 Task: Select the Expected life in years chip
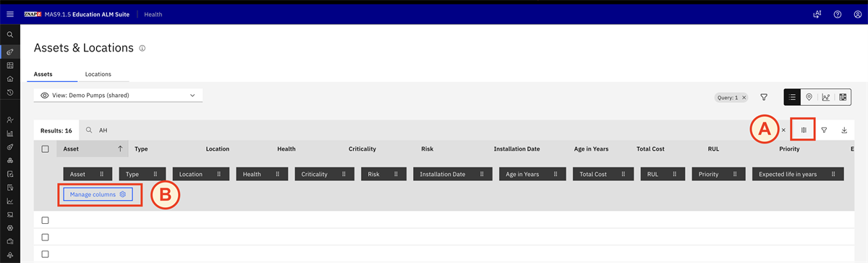click(x=798, y=174)
